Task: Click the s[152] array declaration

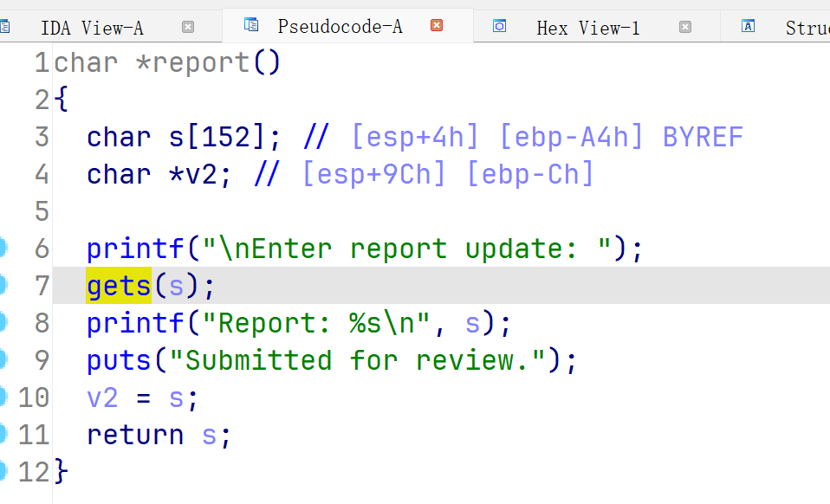Action: click(x=217, y=137)
